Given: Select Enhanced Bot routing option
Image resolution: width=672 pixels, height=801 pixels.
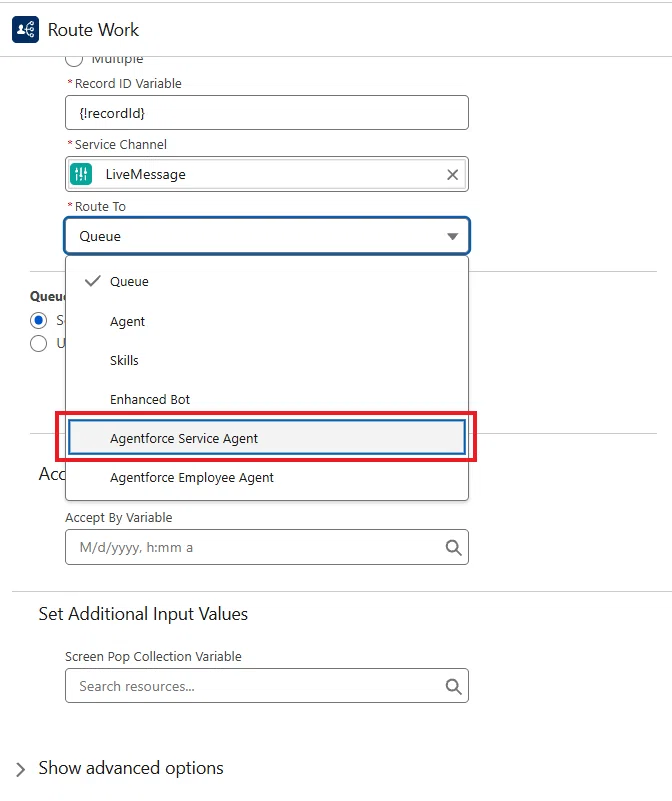Looking at the screenshot, I should point(267,399).
